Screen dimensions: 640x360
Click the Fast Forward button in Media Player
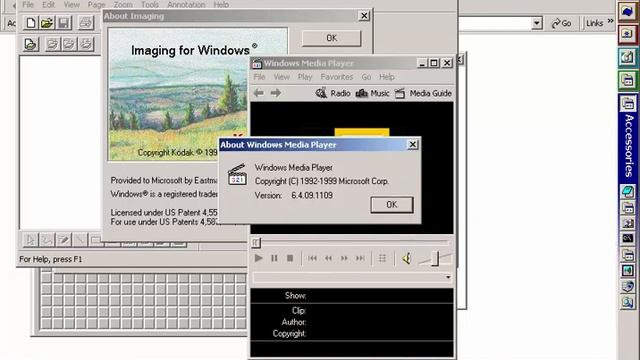(344, 258)
